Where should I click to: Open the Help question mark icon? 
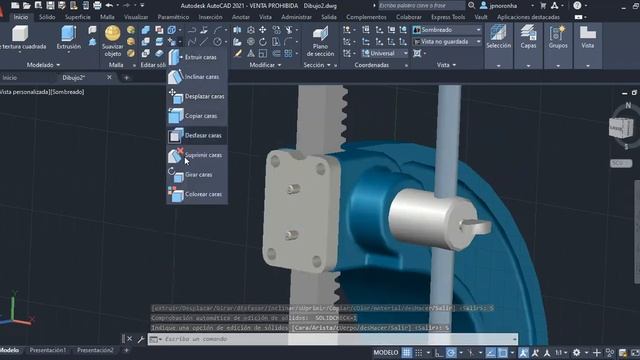pos(577,5)
